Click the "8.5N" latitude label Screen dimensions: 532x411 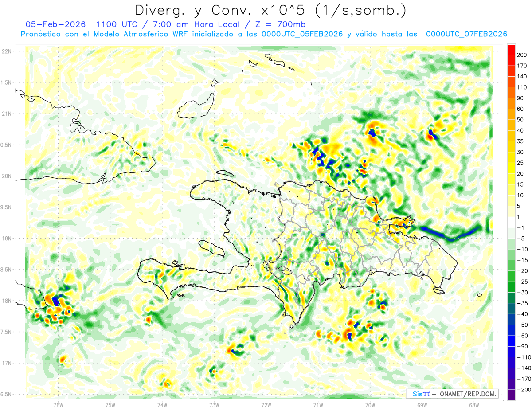7,270
